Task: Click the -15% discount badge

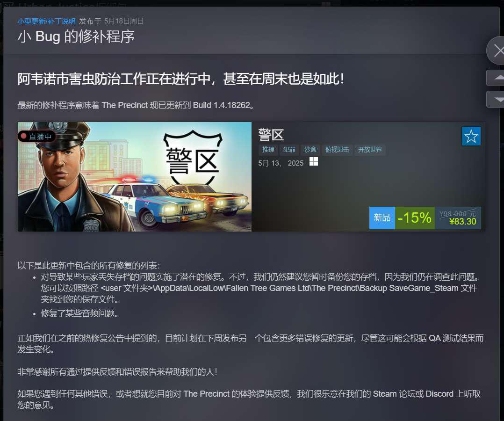Action: pyautogui.click(x=415, y=218)
